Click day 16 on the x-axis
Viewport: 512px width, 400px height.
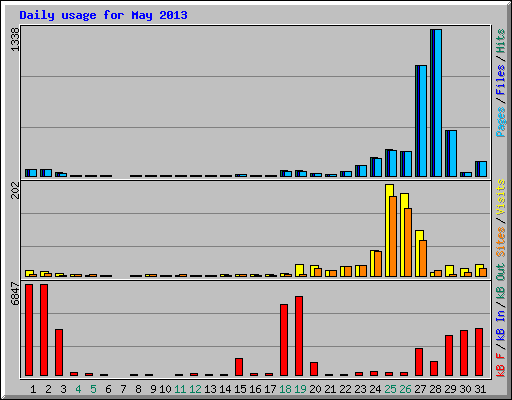click(x=255, y=389)
